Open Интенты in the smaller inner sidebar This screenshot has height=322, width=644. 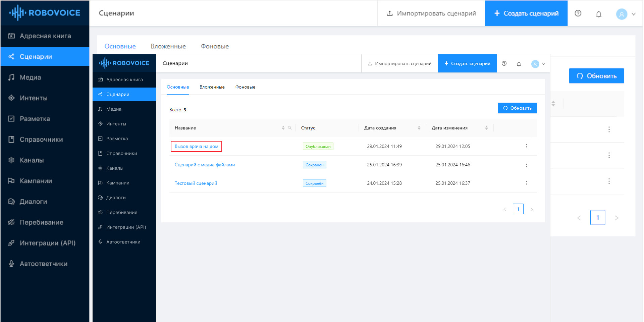click(116, 124)
